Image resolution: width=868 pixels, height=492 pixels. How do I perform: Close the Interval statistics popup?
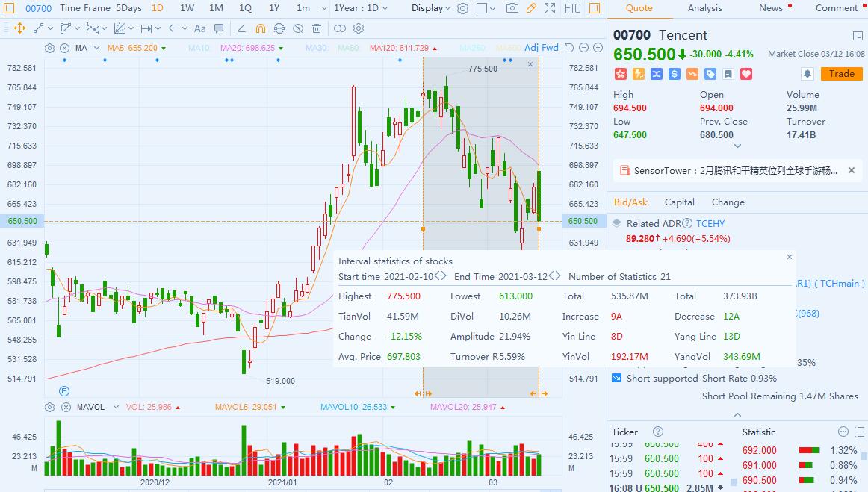tap(790, 257)
